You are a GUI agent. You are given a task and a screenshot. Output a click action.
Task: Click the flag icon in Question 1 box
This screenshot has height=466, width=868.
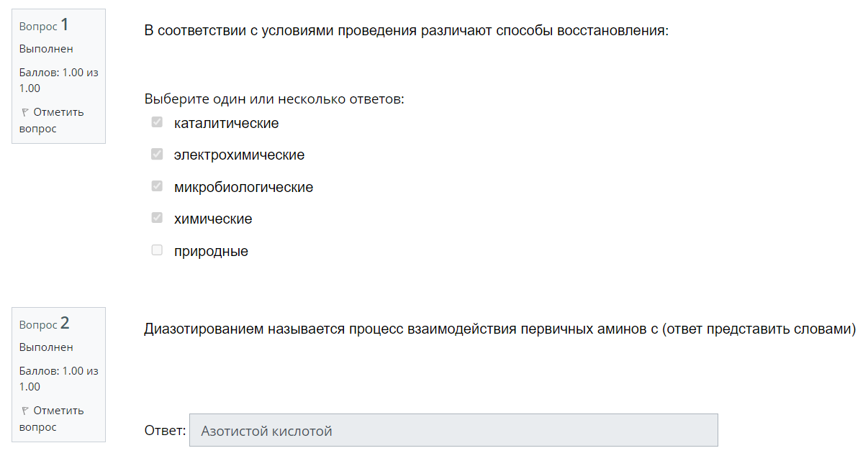pyautogui.click(x=25, y=112)
